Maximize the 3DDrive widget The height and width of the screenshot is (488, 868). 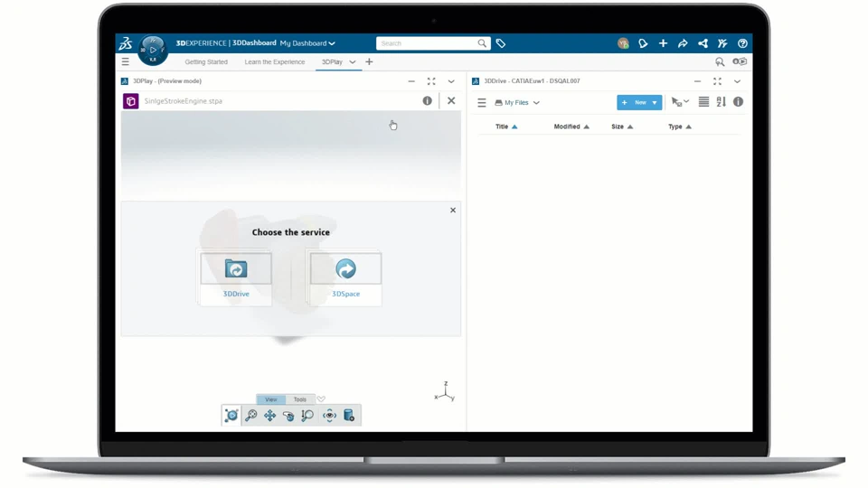(x=717, y=81)
